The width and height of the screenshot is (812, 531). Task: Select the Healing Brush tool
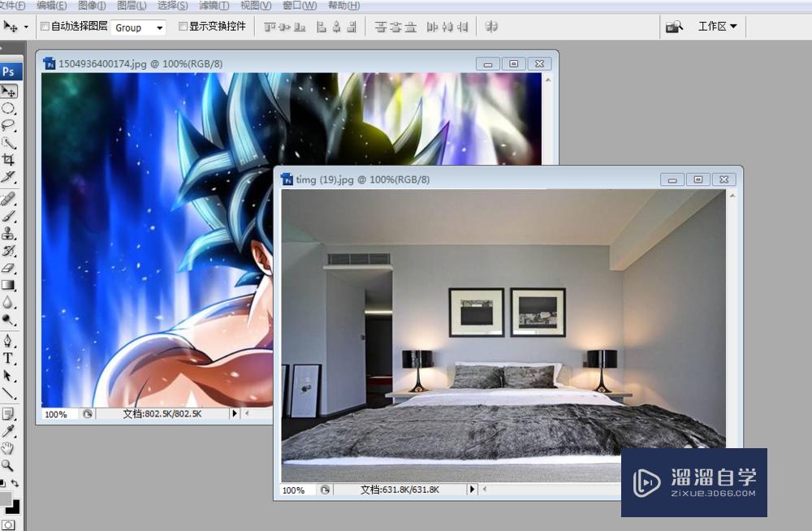[x=8, y=199]
